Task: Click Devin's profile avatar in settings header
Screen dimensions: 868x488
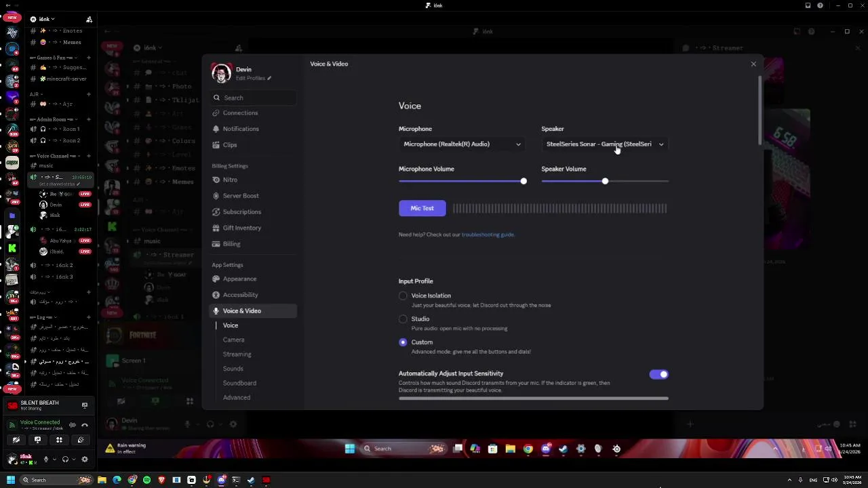Action: point(221,73)
